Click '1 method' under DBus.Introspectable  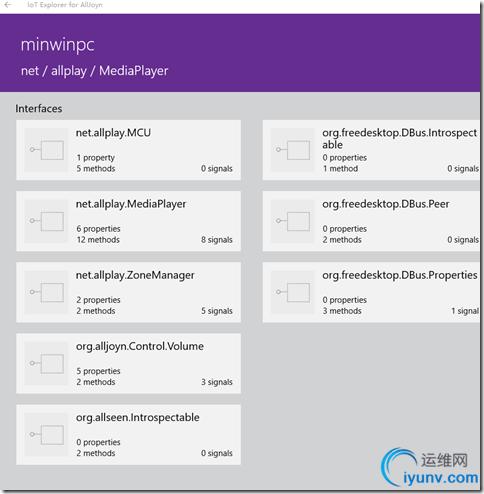(x=340, y=169)
